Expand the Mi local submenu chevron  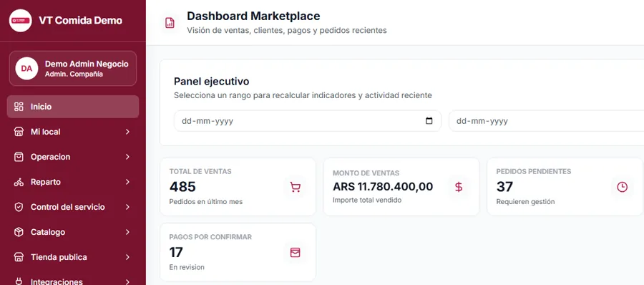(127, 132)
